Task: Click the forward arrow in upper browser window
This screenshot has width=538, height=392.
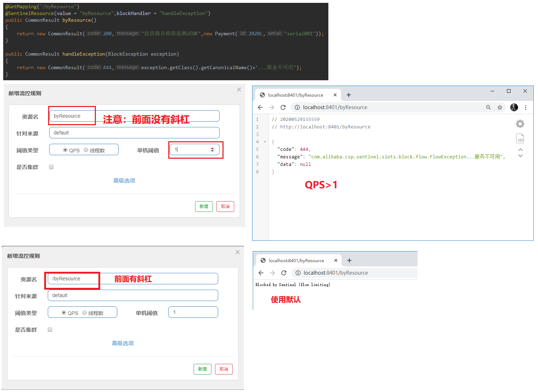Action: click(272, 107)
